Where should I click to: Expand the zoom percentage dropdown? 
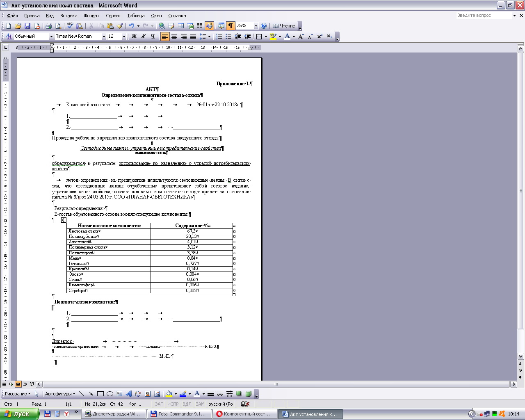click(256, 26)
